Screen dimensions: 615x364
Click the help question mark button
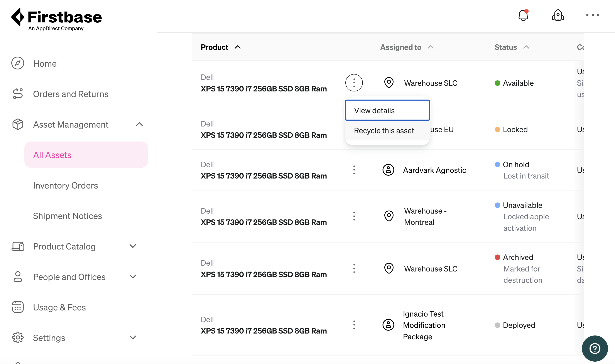595,348
